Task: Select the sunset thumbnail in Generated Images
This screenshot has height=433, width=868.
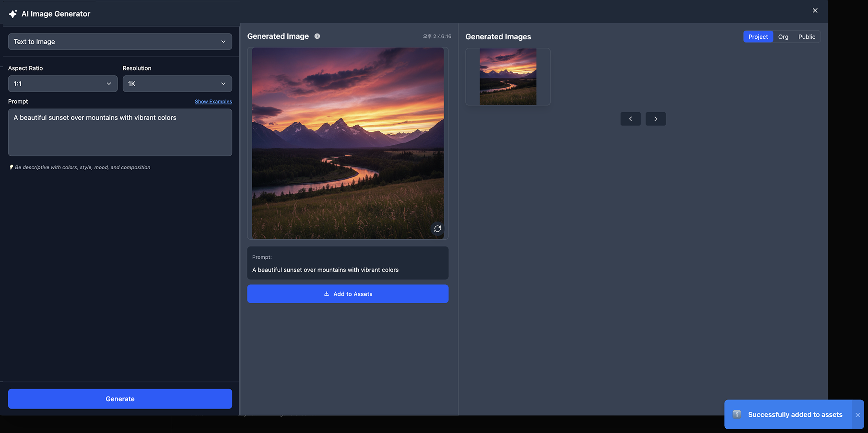Action: click(508, 77)
